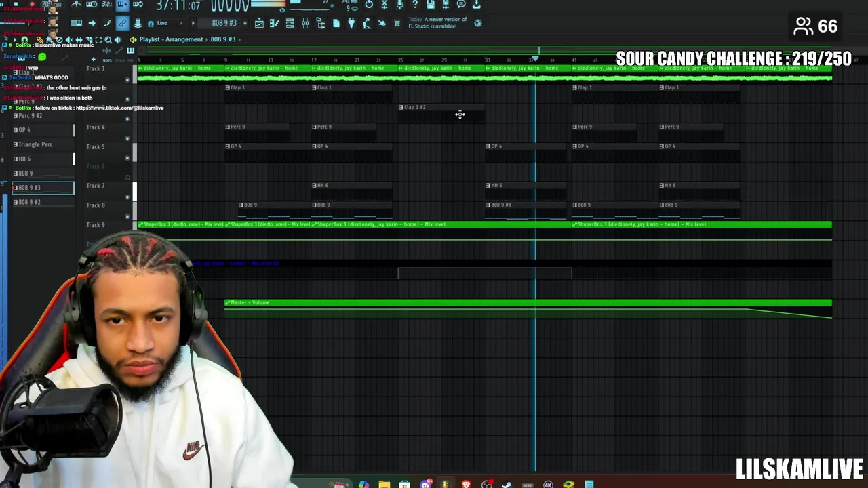Select the draw brush tool in toolbar
Image resolution: width=868 pixels, height=488 pixels.
108,23
